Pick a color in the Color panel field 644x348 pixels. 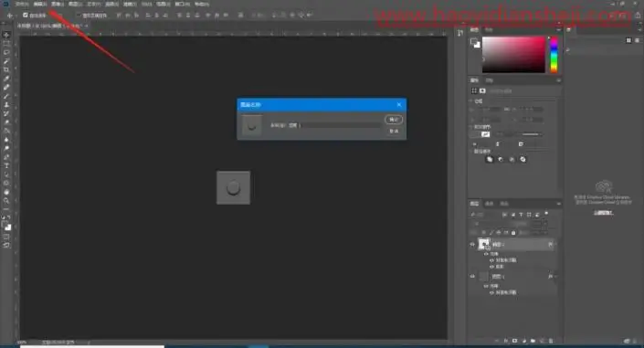click(x=513, y=55)
